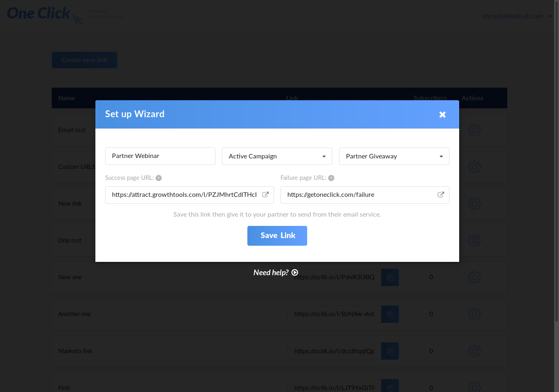Open settings gear for New link row

pyautogui.click(x=475, y=204)
